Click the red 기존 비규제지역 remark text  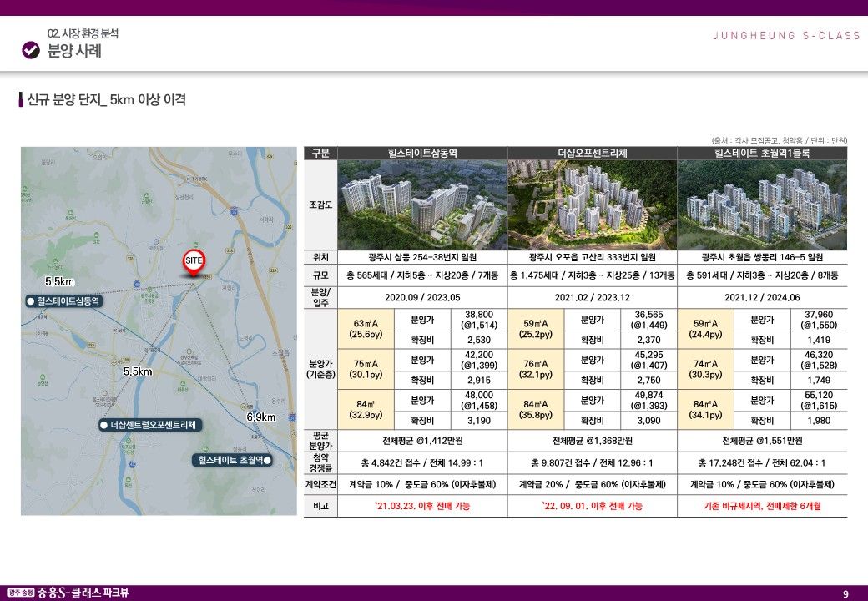point(762,506)
